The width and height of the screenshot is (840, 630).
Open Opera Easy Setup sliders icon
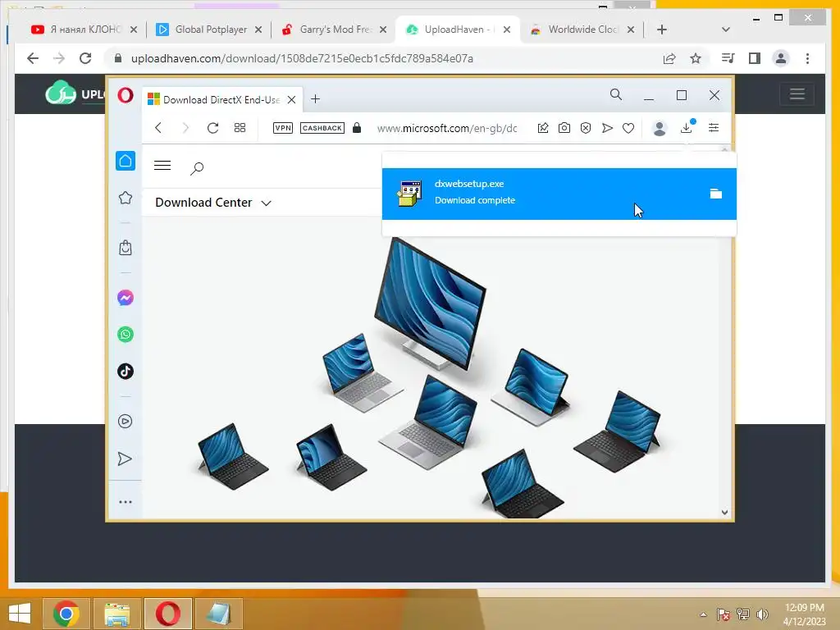(x=714, y=127)
